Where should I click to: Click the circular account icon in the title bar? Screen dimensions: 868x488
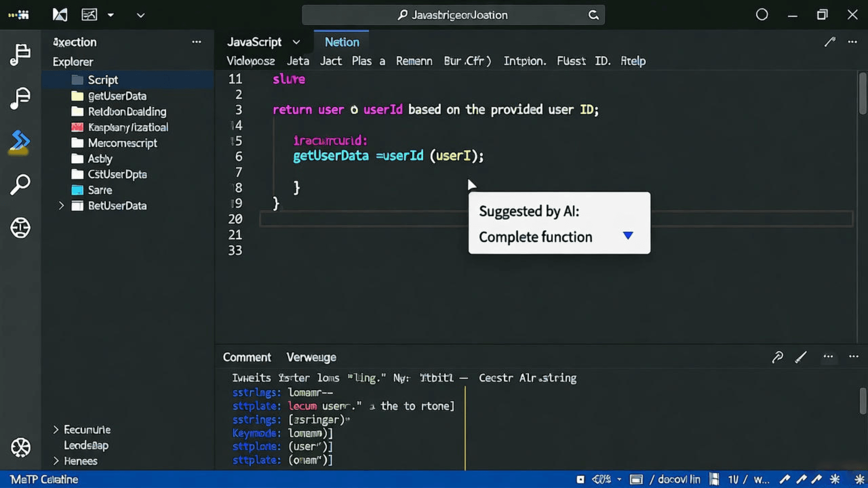point(762,14)
